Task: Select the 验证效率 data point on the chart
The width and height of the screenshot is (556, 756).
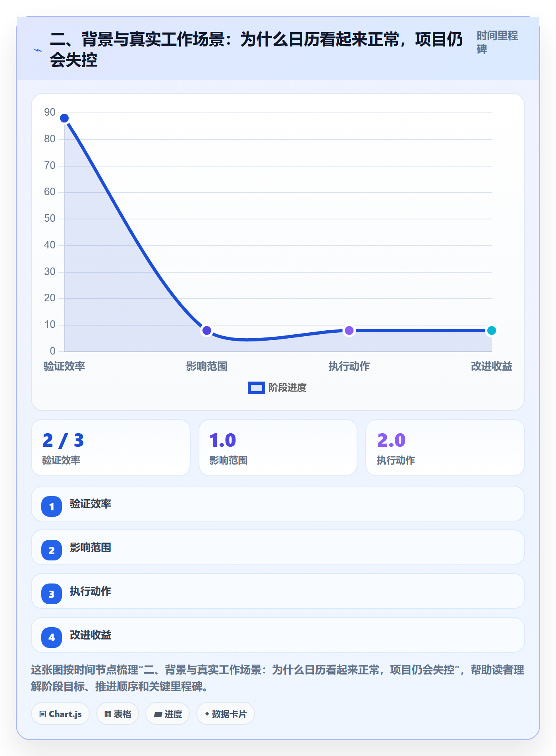Action: [x=64, y=118]
